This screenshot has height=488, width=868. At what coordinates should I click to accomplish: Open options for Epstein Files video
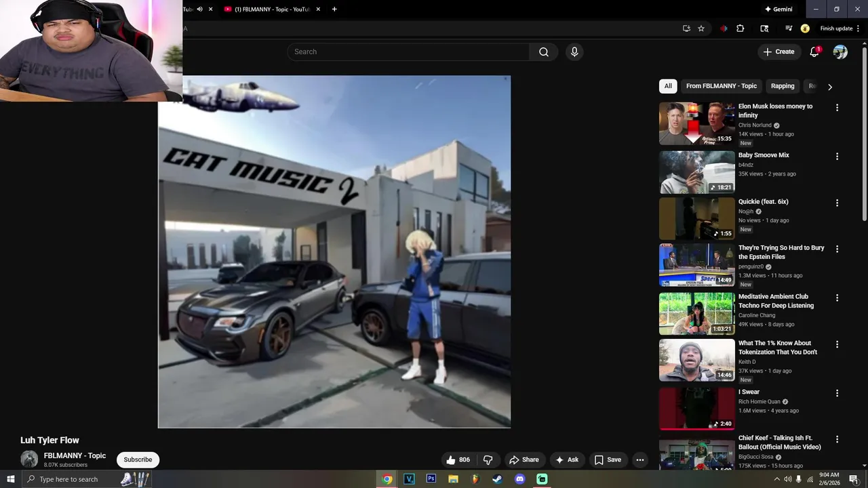tap(837, 249)
